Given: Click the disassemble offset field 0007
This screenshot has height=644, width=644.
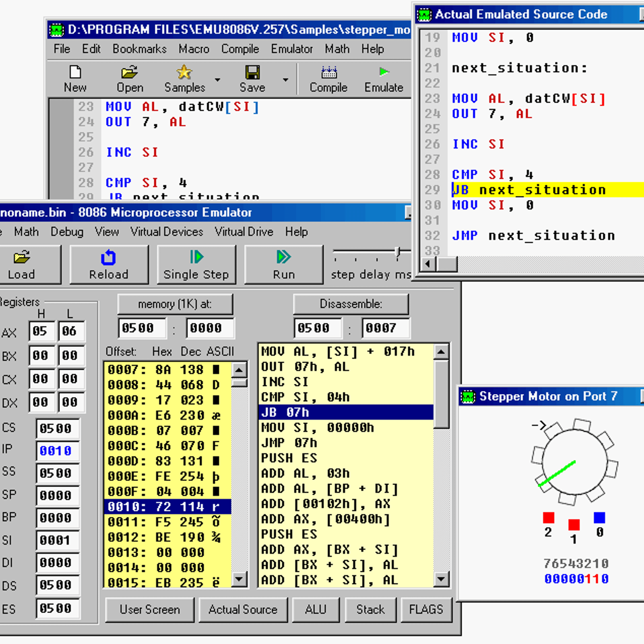Looking at the screenshot, I should (x=386, y=328).
